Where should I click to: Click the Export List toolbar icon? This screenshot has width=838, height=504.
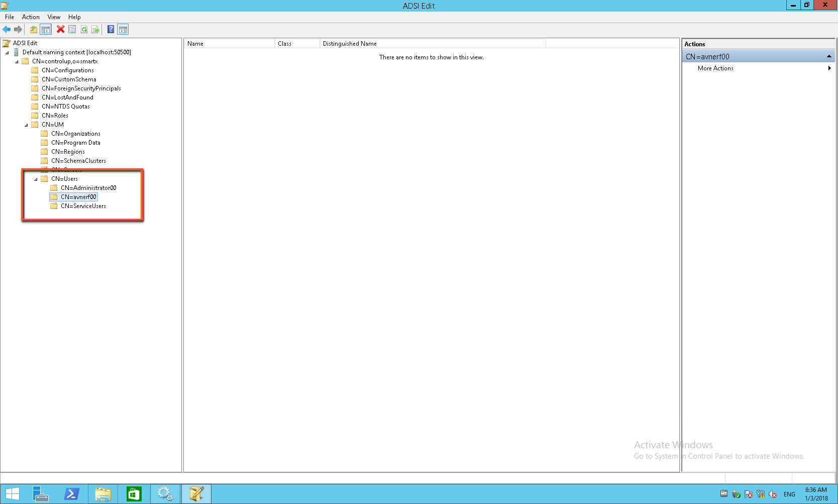pos(95,30)
